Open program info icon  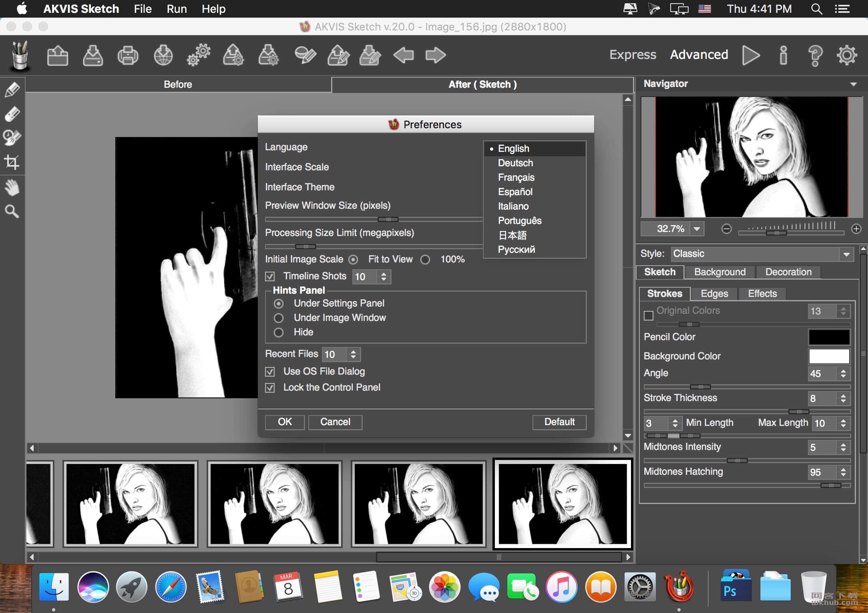tap(784, 55)
